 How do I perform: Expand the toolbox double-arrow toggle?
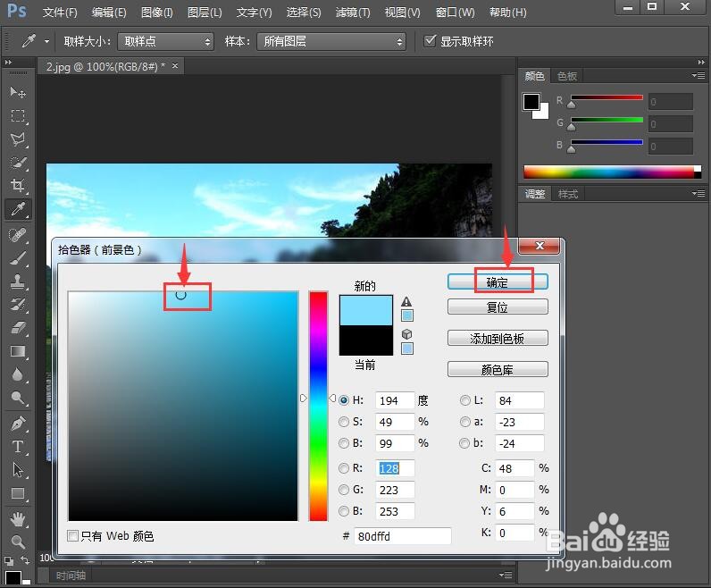[8, 63]
